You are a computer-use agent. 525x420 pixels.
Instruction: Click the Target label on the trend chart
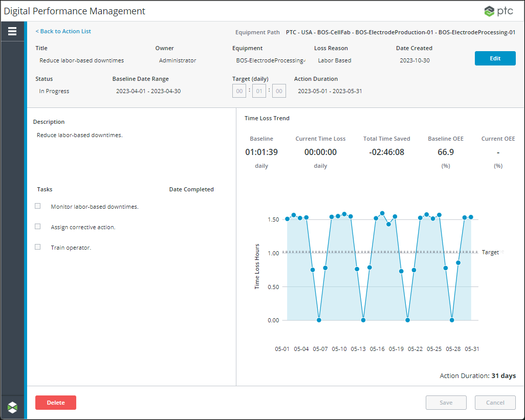point(490,252)
